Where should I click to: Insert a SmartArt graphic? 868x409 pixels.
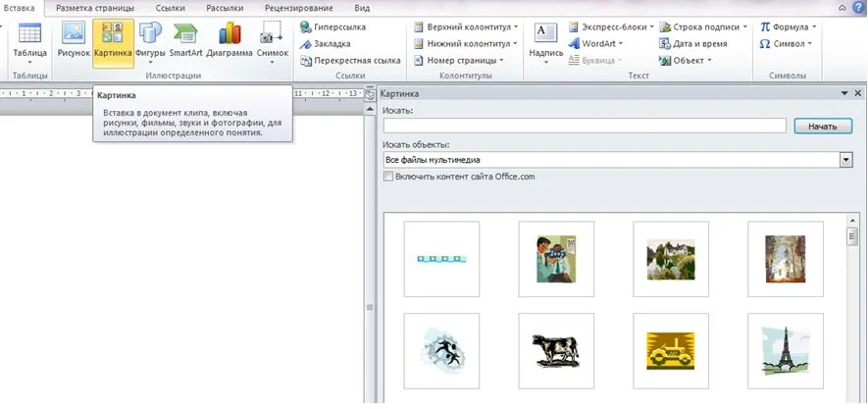tap(185, 39)
